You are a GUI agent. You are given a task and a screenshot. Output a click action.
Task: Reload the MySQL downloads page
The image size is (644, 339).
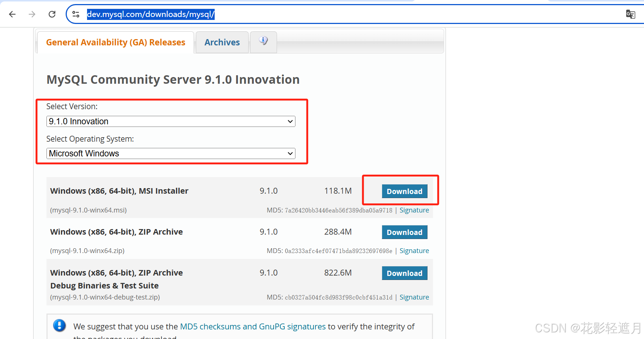point(52,14)
